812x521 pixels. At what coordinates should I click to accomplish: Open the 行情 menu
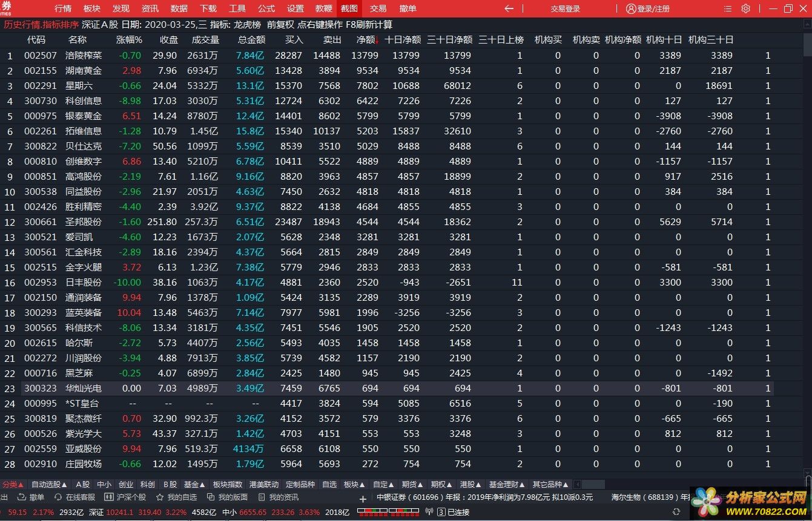point(63,8)
